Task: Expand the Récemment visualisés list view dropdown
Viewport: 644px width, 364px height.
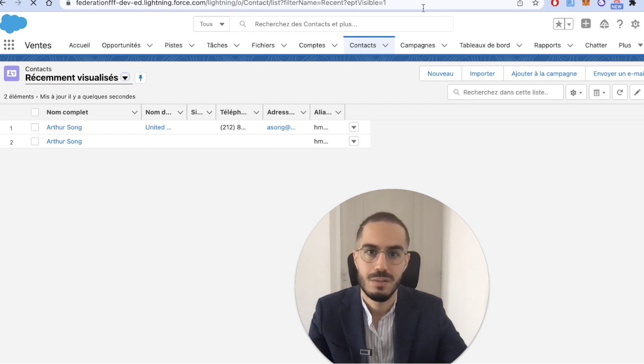Action: [x=125, y=78]
